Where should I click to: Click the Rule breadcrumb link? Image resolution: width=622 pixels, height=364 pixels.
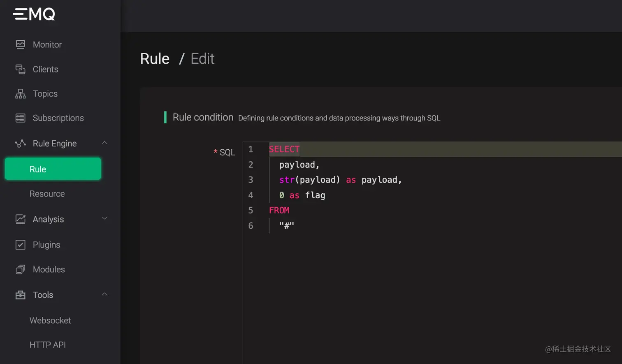pos(155,59)
